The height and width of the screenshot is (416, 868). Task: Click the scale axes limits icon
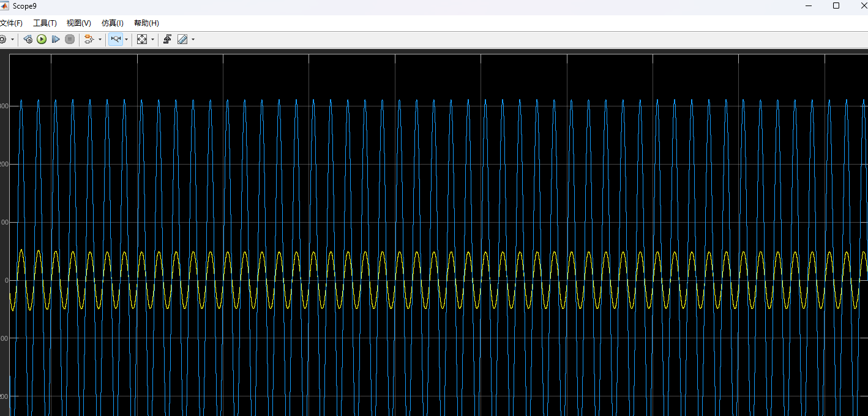(x=142, y=39)
